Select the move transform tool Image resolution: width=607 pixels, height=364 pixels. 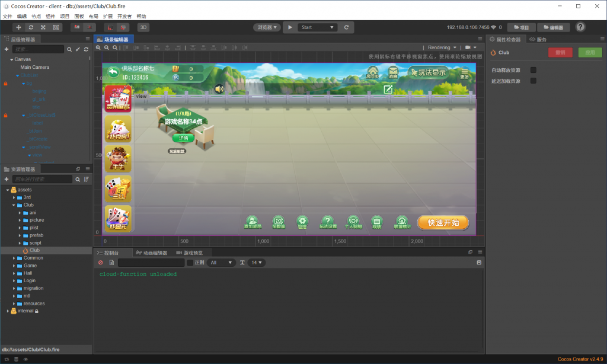(x=18, y=27)
